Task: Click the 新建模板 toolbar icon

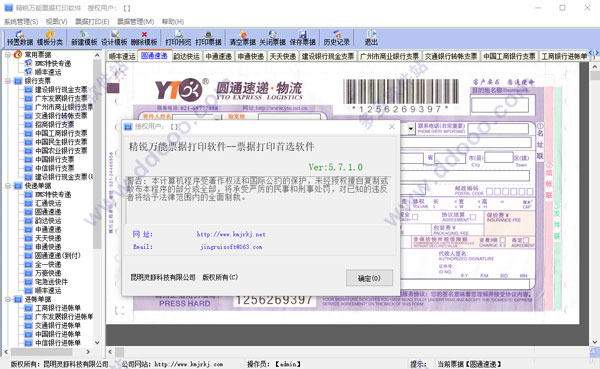Action: [x=84, y=38]
